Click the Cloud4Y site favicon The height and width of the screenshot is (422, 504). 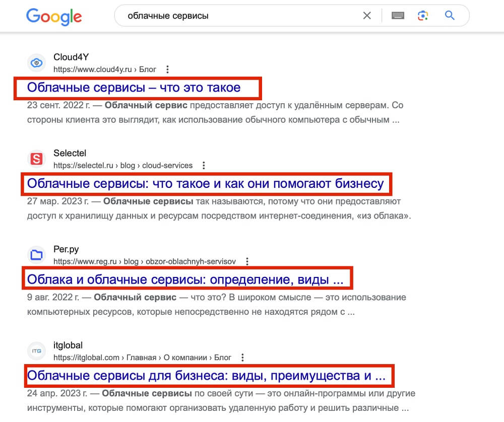36,62
